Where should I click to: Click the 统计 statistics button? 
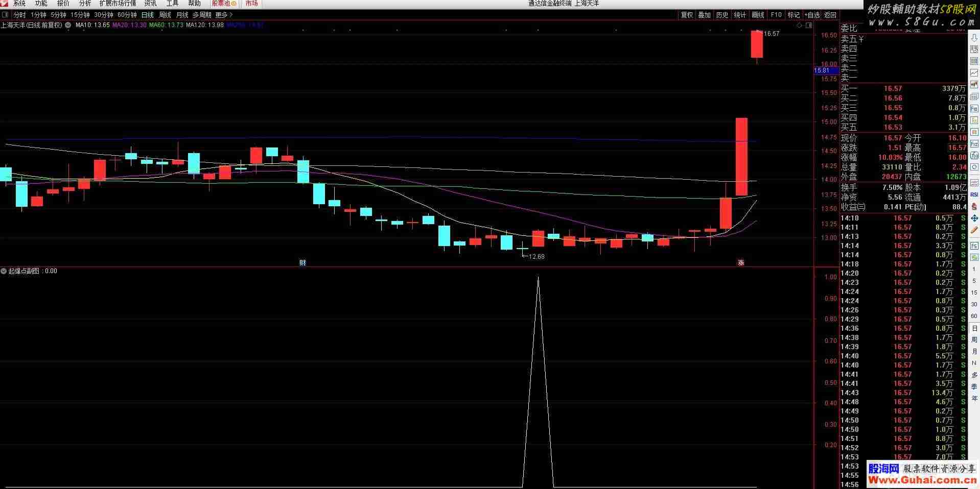[740, 15]
